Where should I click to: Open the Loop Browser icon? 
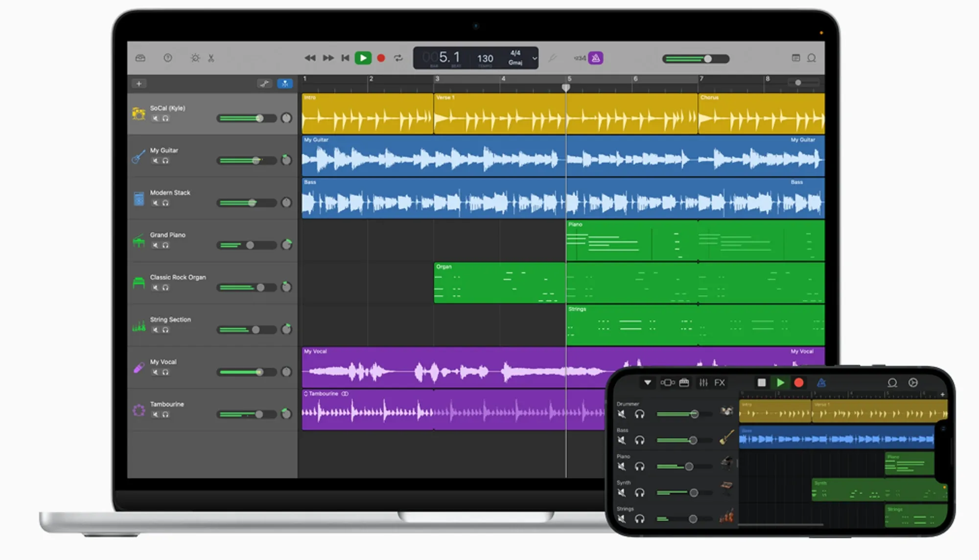(x=812, y=58)
